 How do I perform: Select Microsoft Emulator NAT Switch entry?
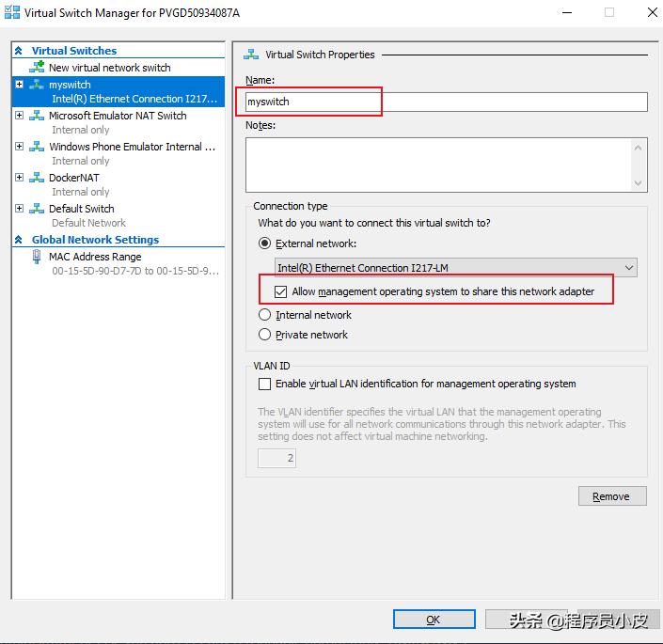[x=118, y=116]
